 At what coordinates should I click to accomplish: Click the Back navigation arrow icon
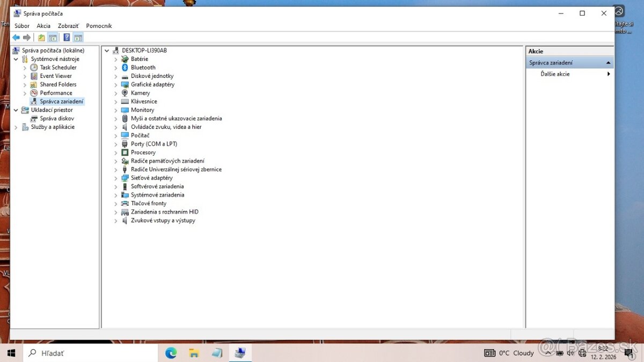click(x=16, y=37)
